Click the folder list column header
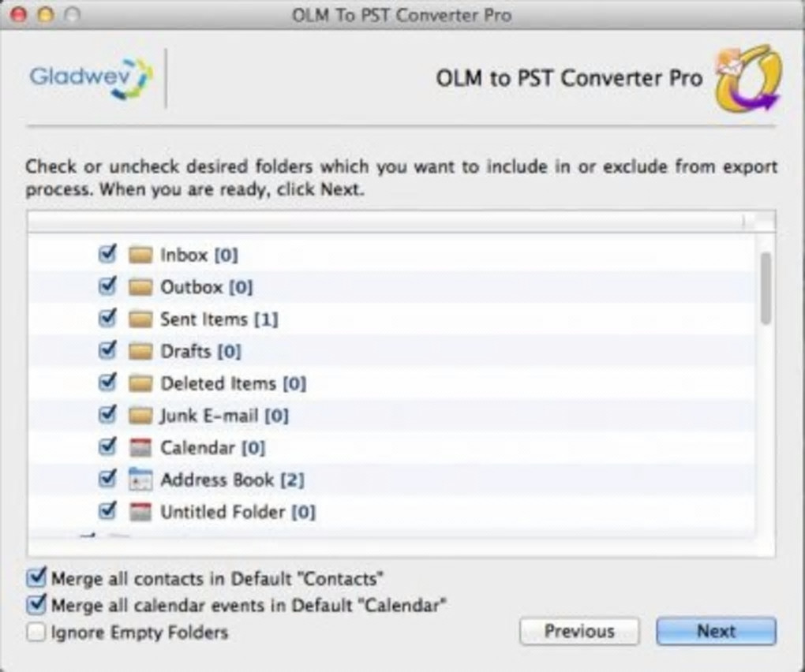The width and height of the screenshot is (805, 672). [385, 222]
